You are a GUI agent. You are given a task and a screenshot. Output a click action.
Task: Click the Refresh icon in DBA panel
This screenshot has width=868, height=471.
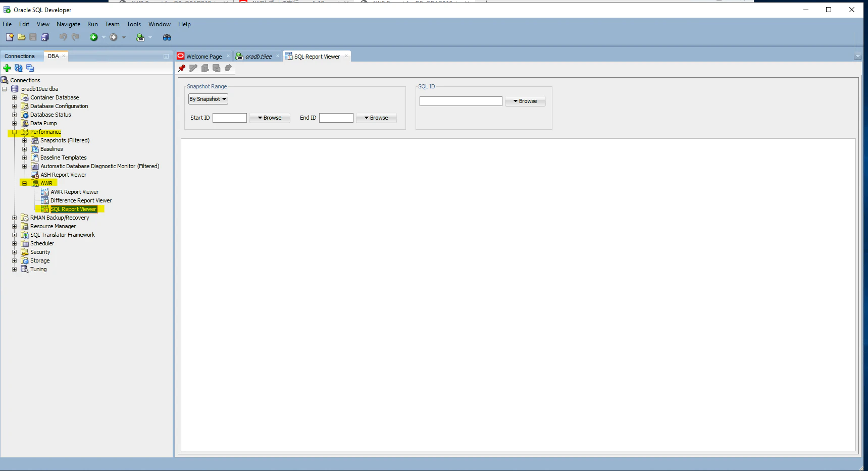click(19, 68)
